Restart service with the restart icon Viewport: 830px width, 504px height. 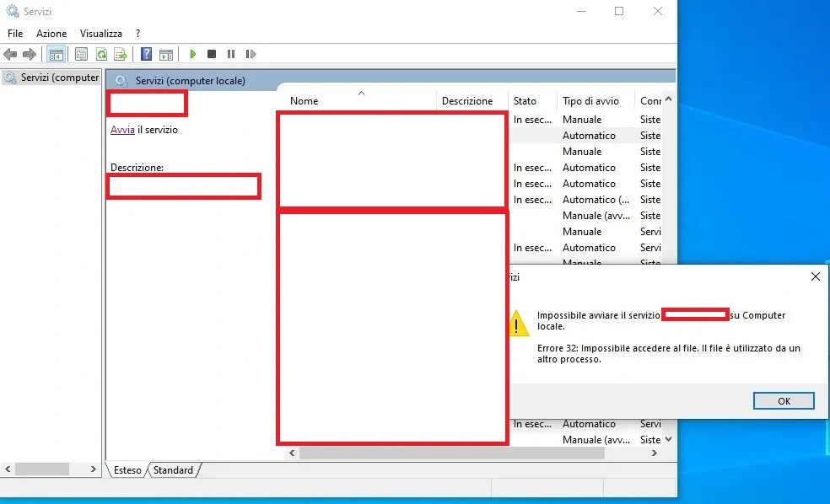click(251, 55)
